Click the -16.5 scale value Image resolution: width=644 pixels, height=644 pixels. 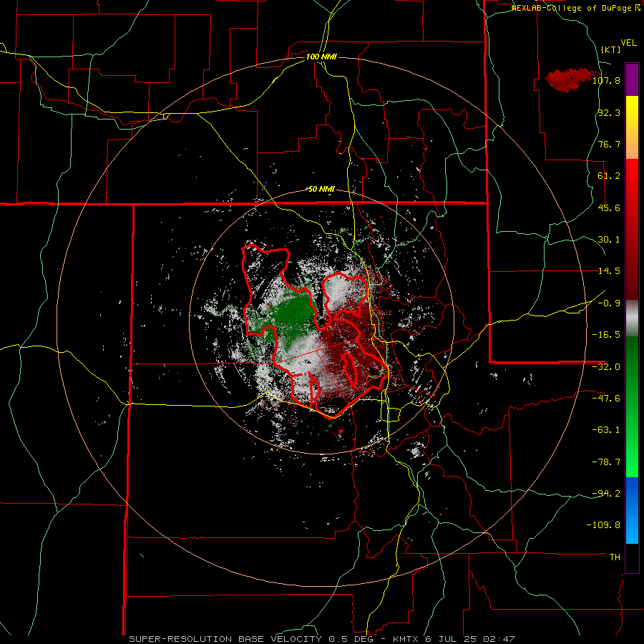[606, 335]
